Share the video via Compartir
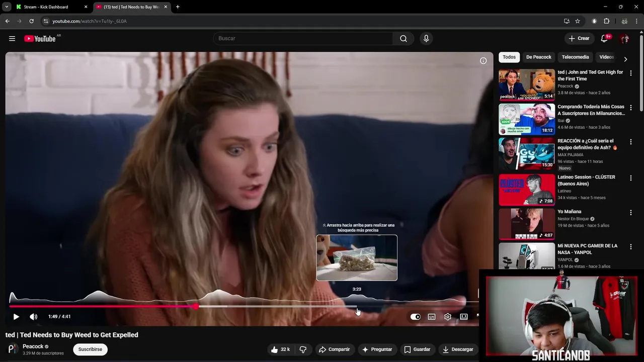Viewport: 644px width, 362px height. [x=335, y=349]
